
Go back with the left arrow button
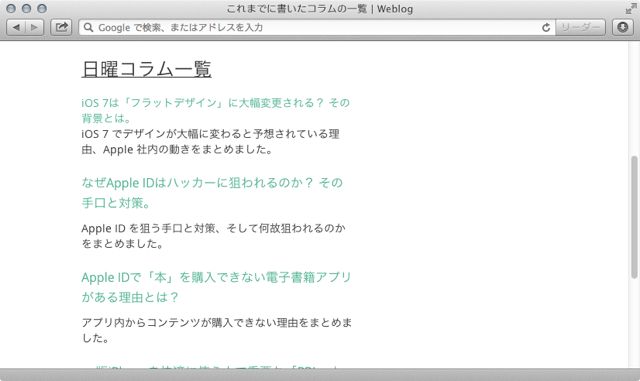[16, 27]
